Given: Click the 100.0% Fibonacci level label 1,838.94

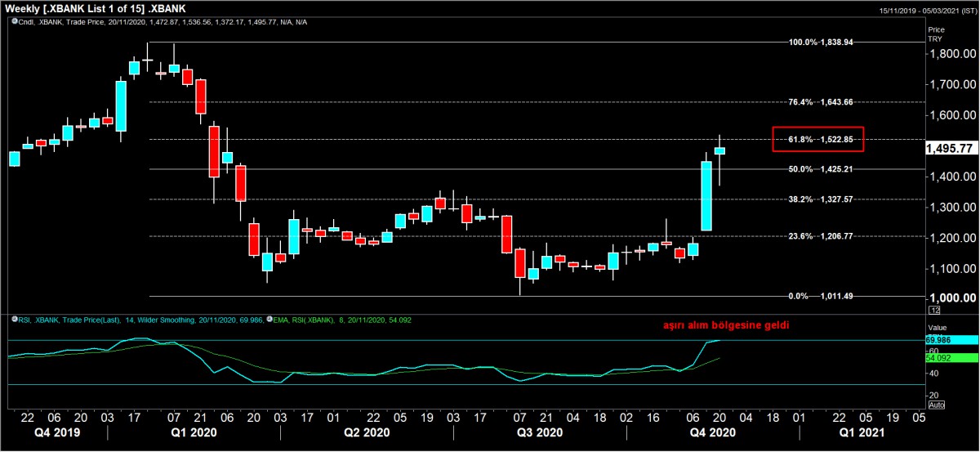Looking at the screenshot, I should pyautogui.click(x=820, y=43).
